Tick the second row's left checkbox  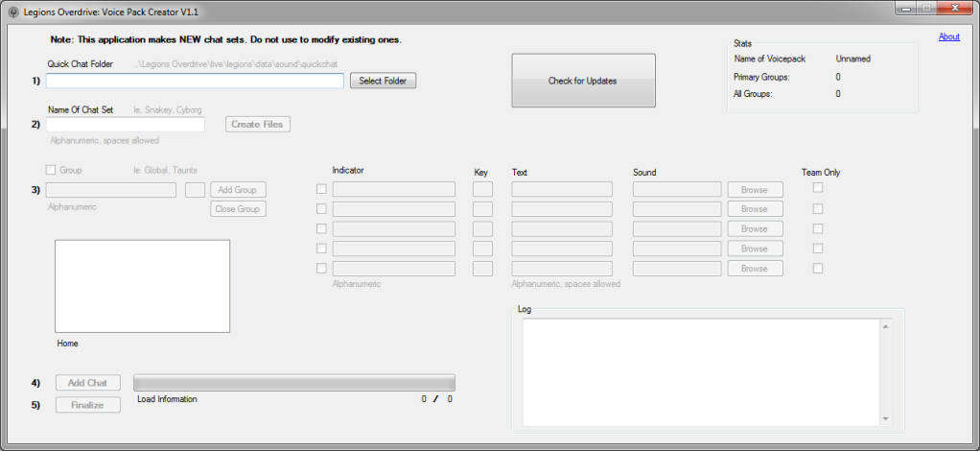click(321, 208)
